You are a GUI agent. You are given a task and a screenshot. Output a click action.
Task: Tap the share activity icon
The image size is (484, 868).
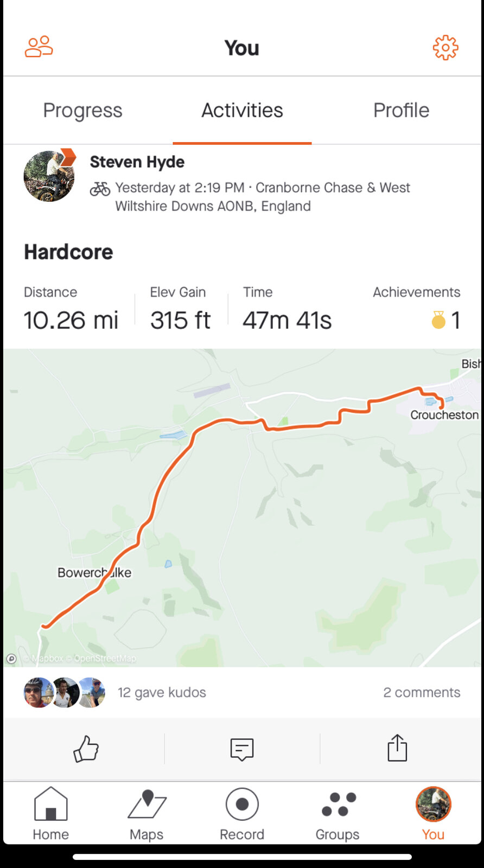click(397, 748)
